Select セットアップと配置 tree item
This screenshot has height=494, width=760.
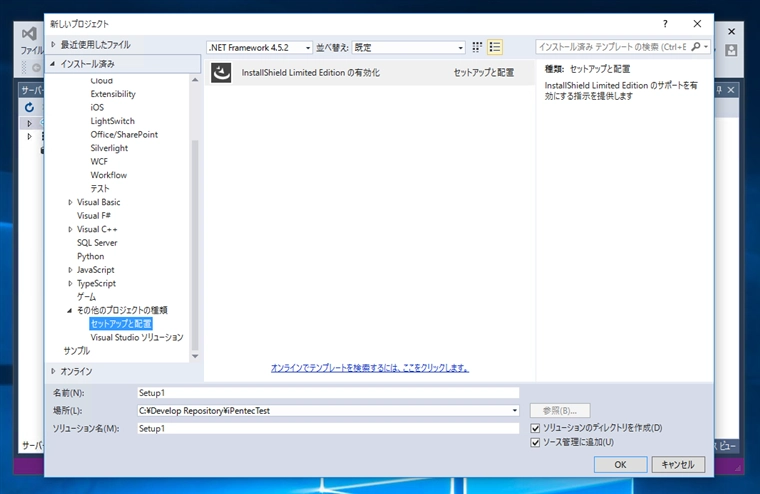(121, 324)
